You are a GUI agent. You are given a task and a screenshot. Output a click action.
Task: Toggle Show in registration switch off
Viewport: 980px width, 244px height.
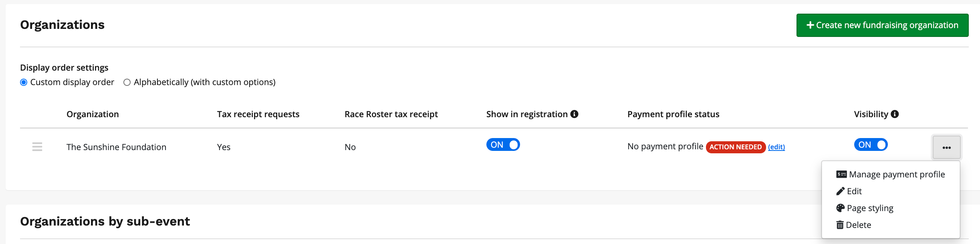pyautogui.click(x=503, y=144)
